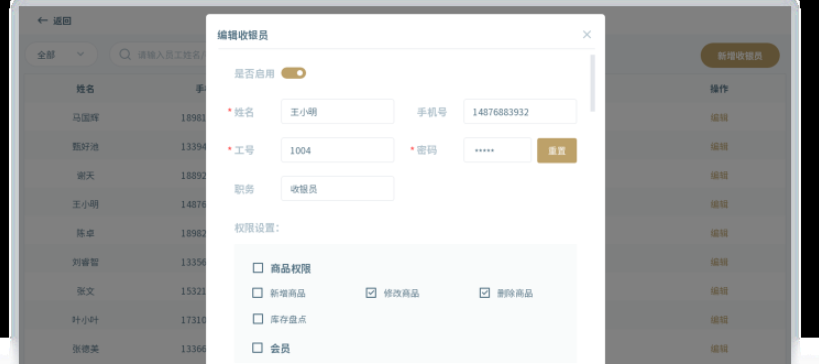
Task: Check the 新增商品 checkbox
Action: point(257,293)
